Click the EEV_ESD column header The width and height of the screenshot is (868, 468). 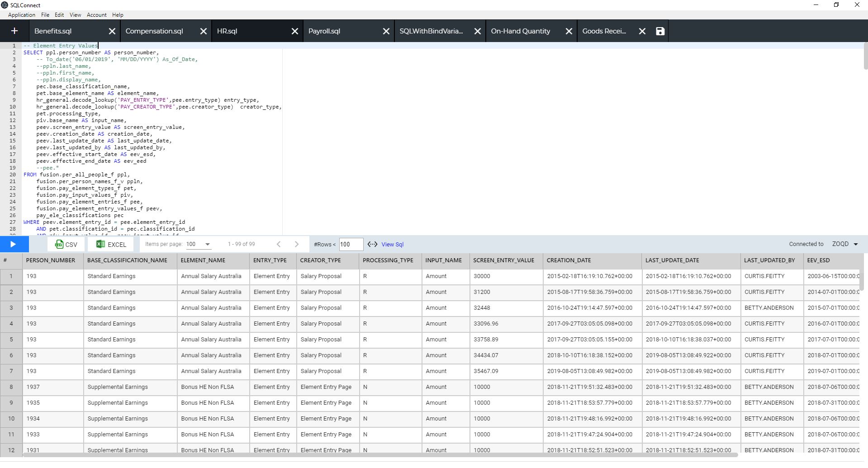[831, 260]
